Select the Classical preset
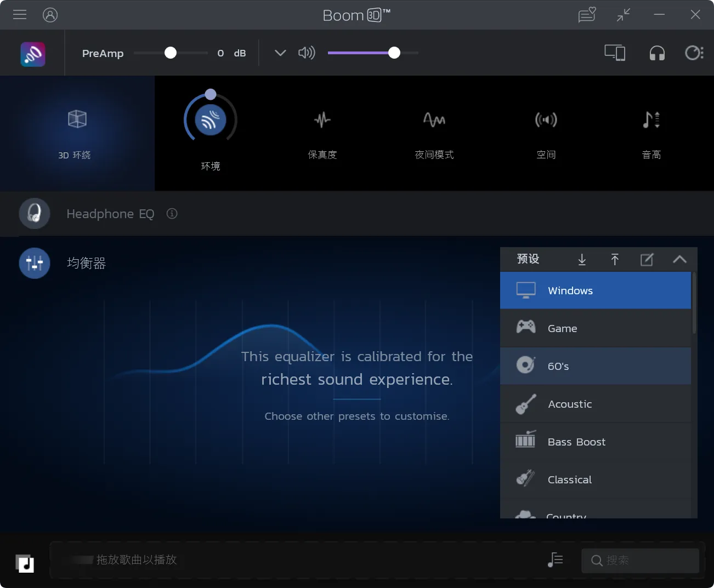Viewport: 714px width, 588px height. [596, 479]
